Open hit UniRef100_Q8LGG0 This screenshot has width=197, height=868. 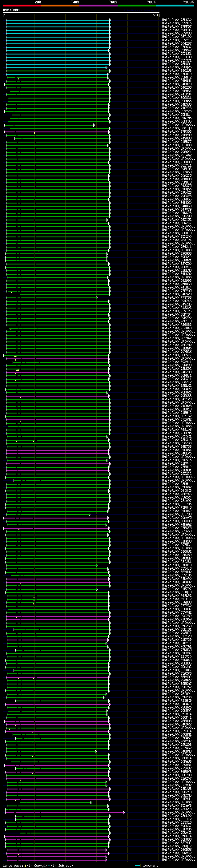coord(177,20)
